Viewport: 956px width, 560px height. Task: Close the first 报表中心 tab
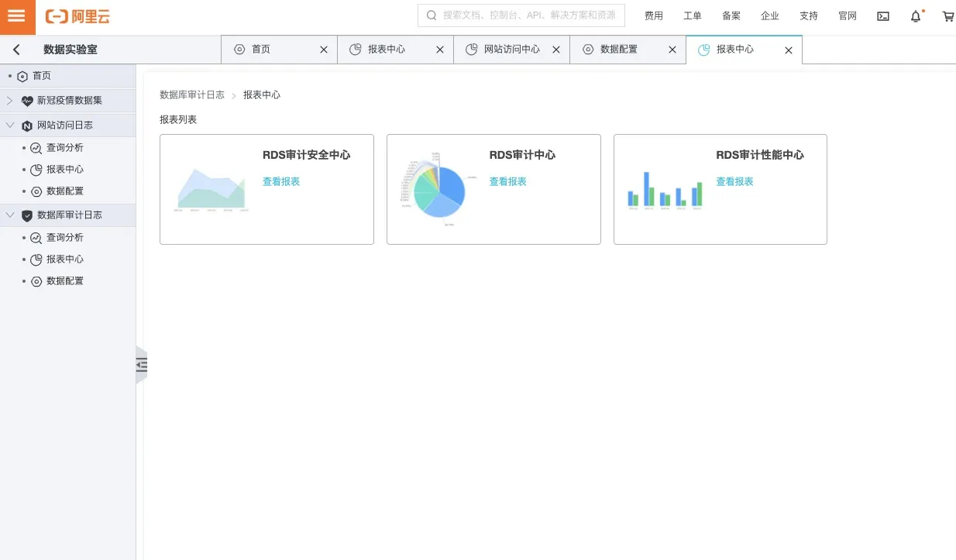coord(440,50)
